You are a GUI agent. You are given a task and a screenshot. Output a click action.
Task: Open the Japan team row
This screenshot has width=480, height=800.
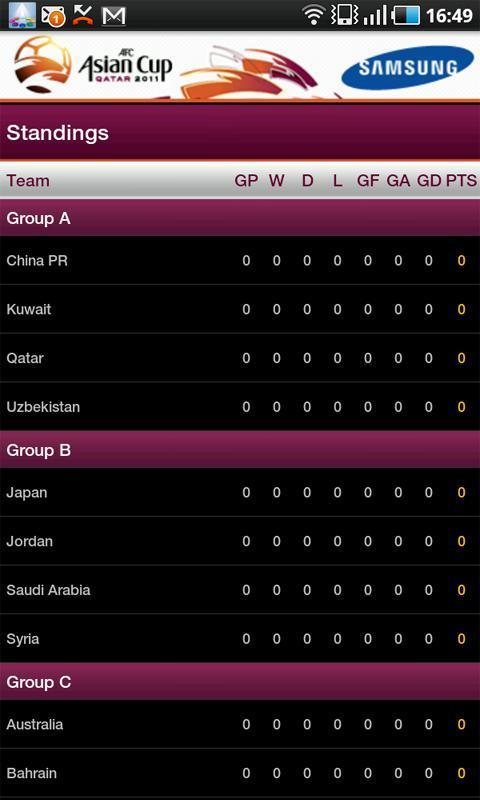(240, 492)
